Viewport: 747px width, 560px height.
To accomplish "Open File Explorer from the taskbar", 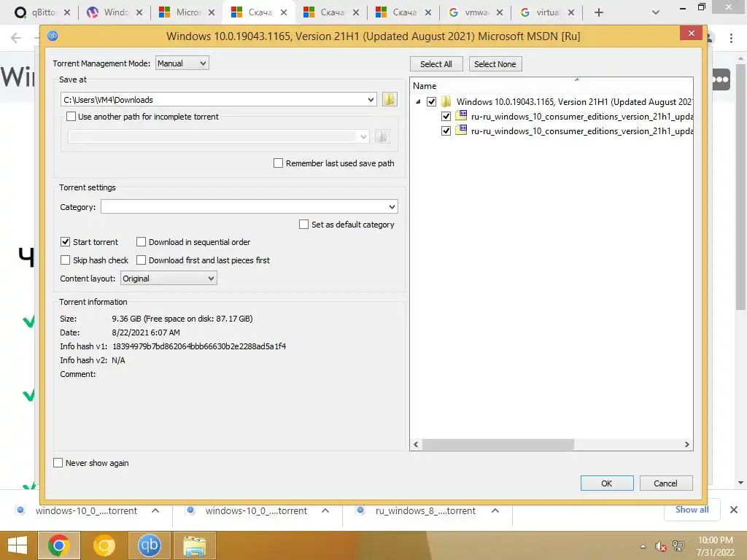I will [194, 545].
